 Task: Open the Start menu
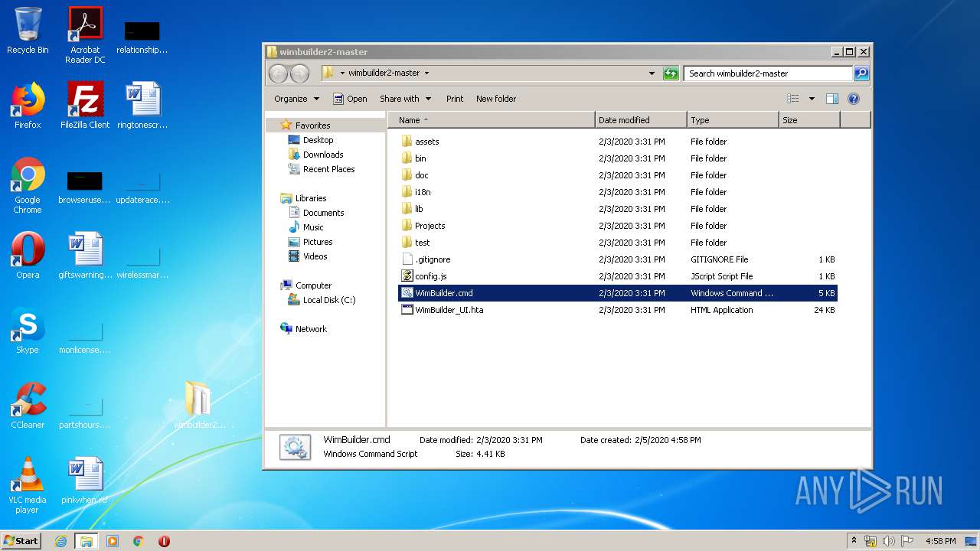click(x=21, y=541)
